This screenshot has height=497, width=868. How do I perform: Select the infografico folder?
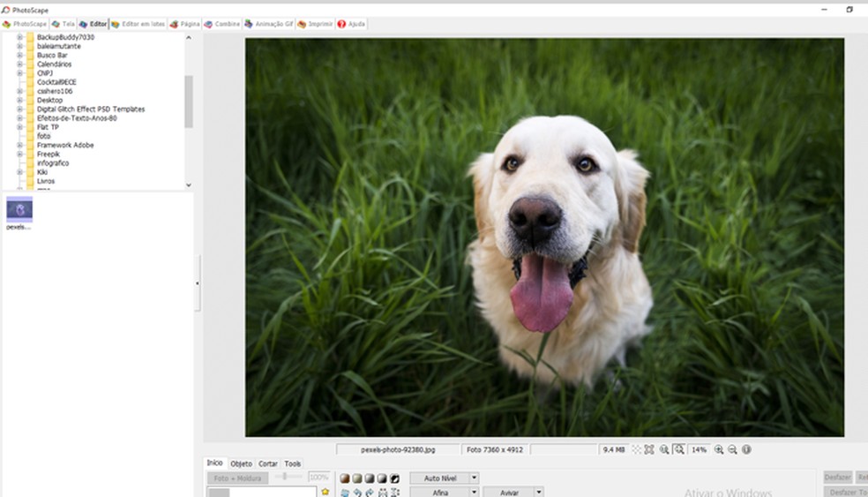coord(52,163)
